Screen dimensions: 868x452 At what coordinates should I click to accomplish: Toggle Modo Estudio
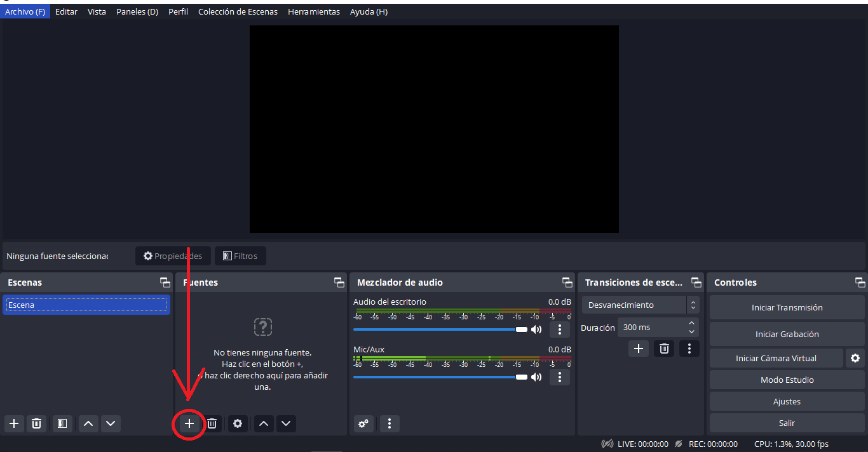click(787, 380)
